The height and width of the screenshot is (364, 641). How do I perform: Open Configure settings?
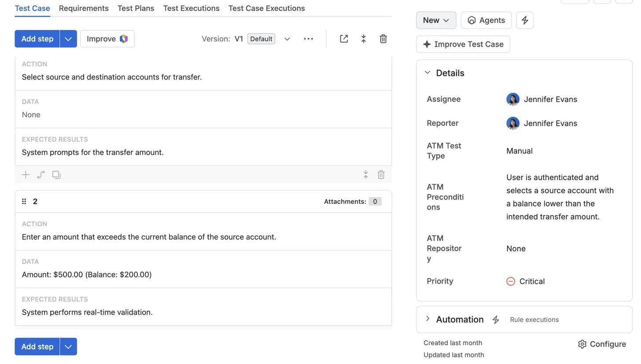602,344
